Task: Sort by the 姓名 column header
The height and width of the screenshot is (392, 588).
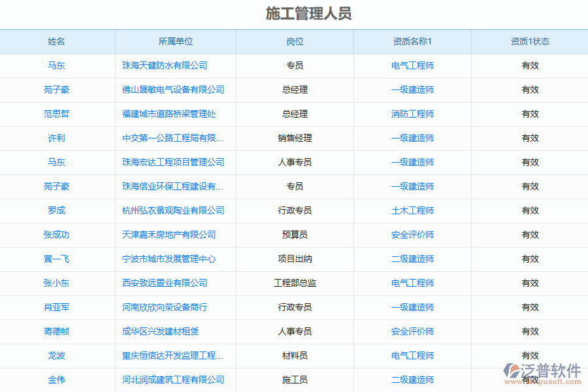Action: coord(57,42)
